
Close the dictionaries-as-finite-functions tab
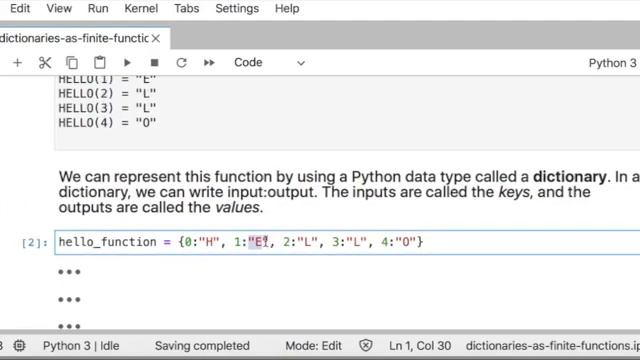coord(156,39)
